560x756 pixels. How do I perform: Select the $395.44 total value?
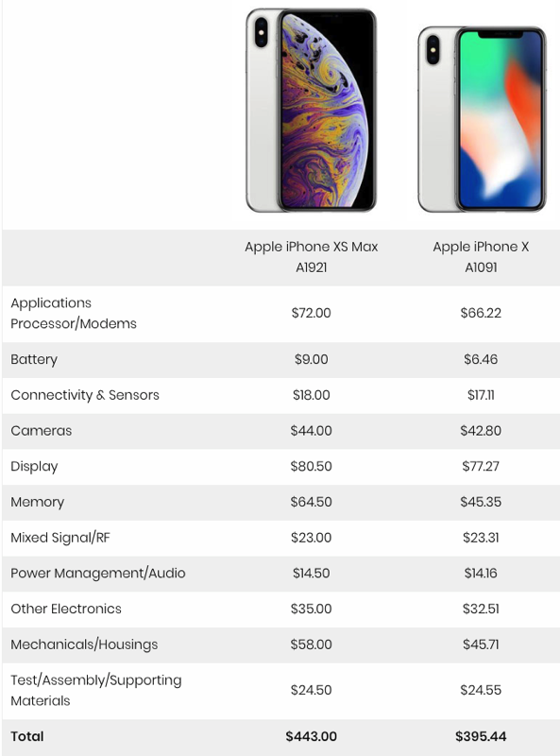pyautogui.click(x=481, y=736)
